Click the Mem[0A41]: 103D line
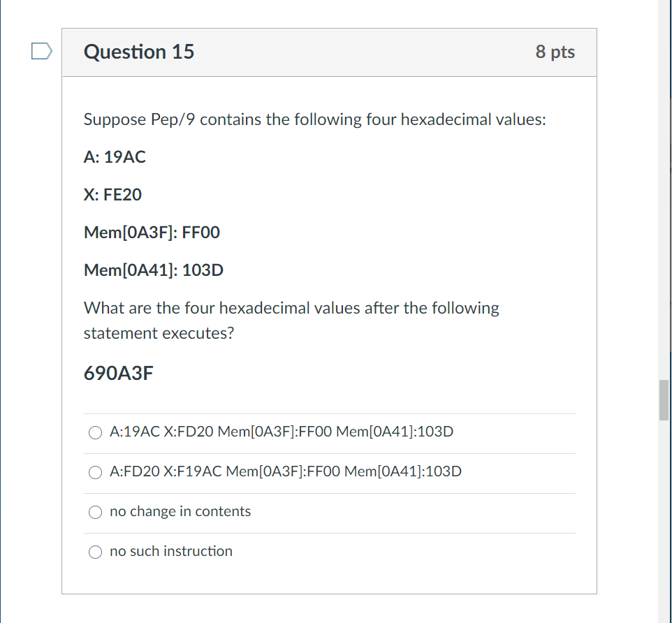672x623 pixels. (153, 270)
